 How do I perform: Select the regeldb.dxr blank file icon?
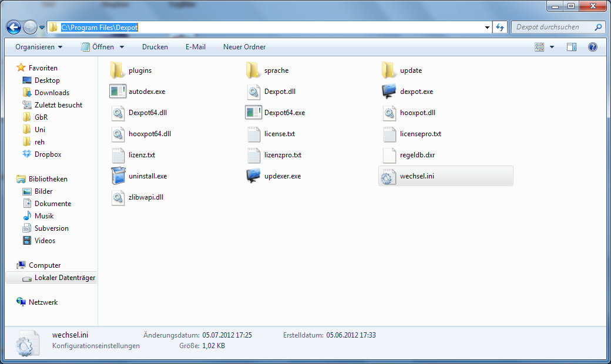tap(390, 155)
